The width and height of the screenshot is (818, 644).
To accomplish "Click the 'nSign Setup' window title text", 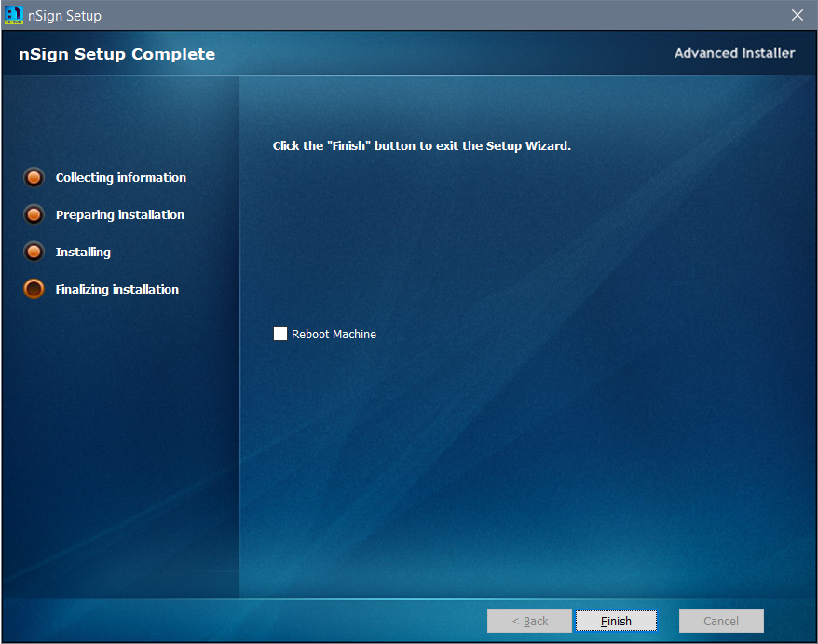I will (64, 16).
